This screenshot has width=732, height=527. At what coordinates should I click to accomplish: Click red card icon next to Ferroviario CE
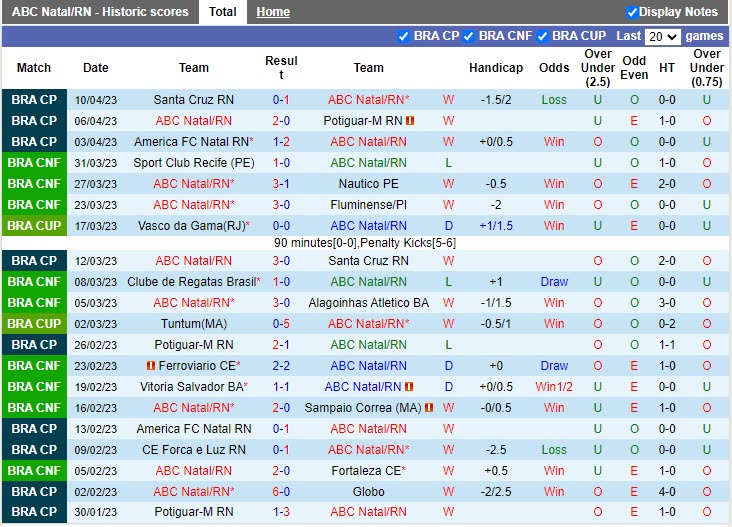click(149, 365)
